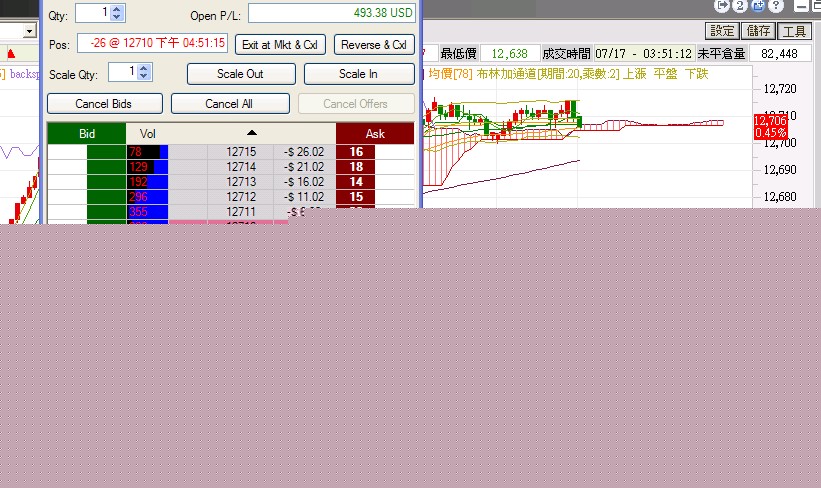Click the Cancel Bids button

(104, 104)
